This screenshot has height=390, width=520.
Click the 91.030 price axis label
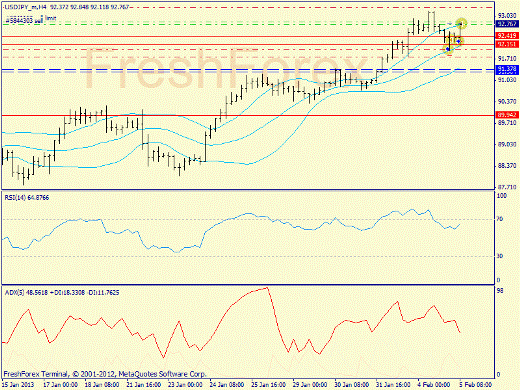pyautogui.click(x=506, y=80)
